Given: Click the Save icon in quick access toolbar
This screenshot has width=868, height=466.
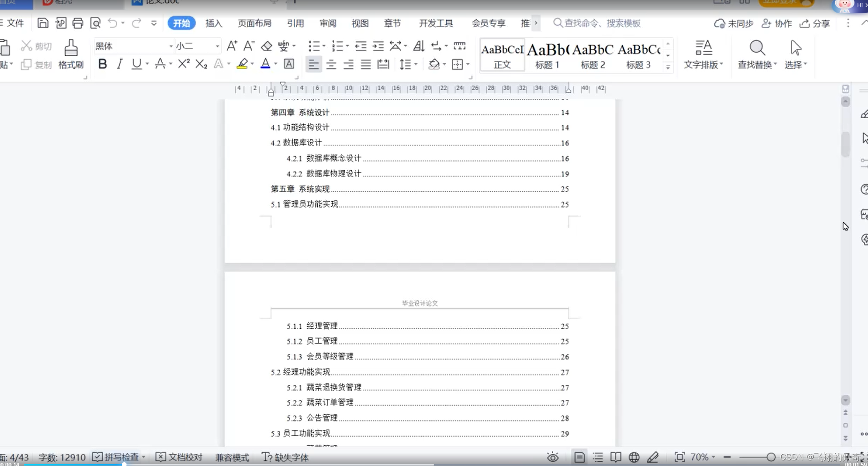Looking at the screenshot, I should [x=43, y=23].
